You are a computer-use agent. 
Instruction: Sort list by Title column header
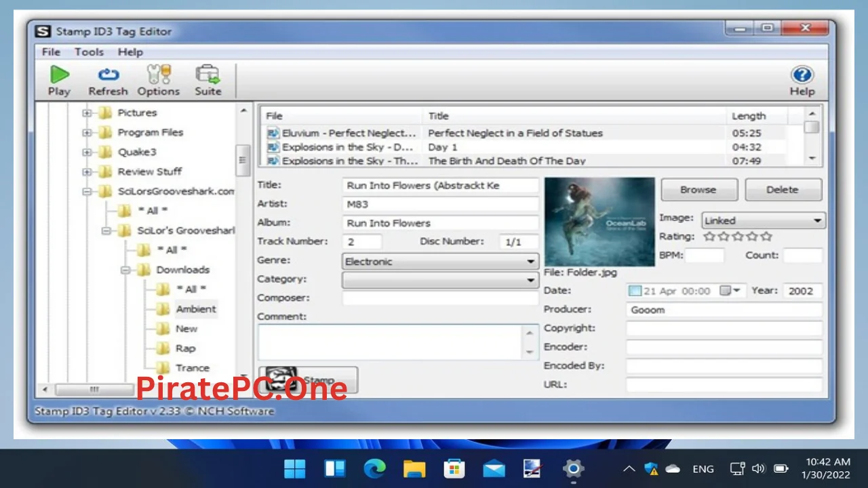click(574, 116)
